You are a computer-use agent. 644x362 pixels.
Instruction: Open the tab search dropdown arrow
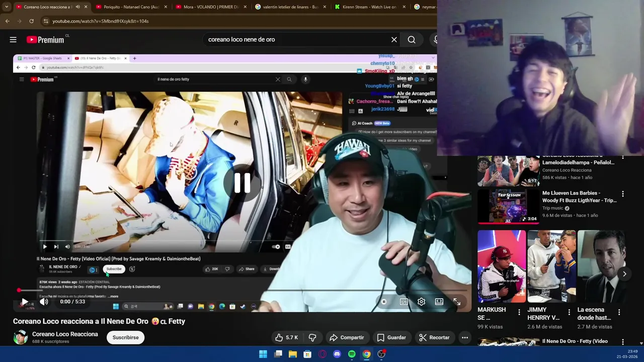pos(6,7)
